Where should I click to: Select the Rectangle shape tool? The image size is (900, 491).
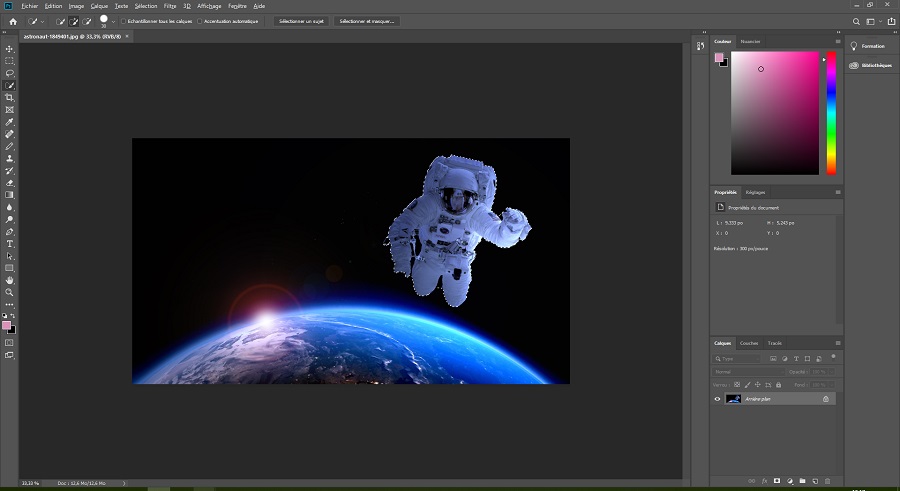tap(9, 268)
